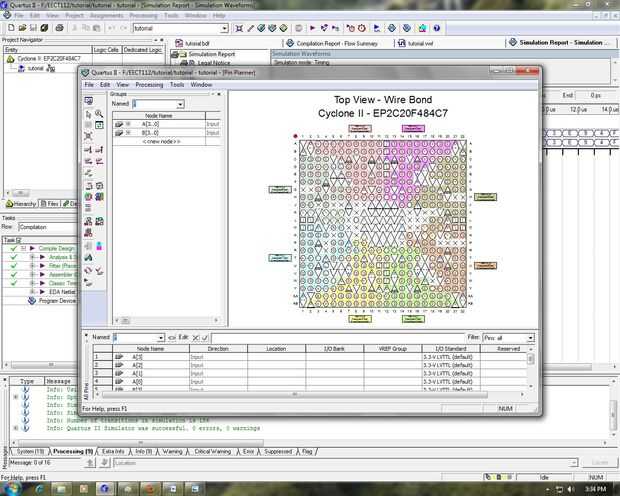Select the A[1..0] group row
The width and height of the screenshot is (620, 496).
(166, 124)
